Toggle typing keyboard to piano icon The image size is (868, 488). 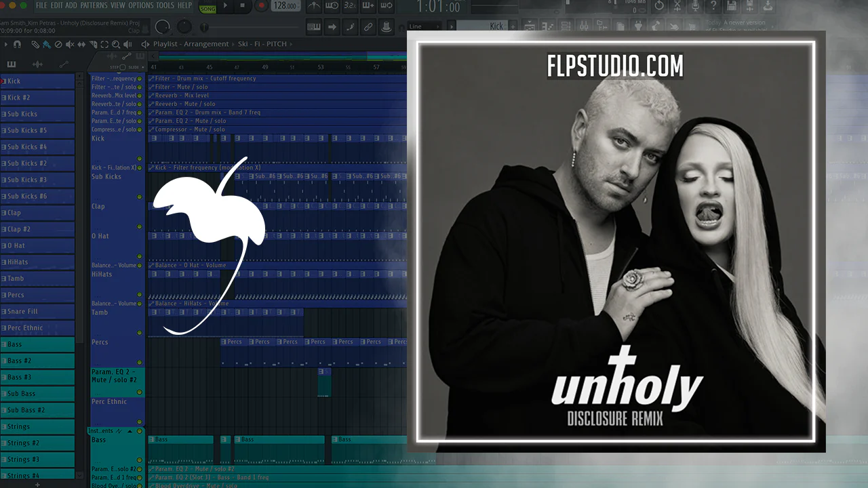pos(314,27)
